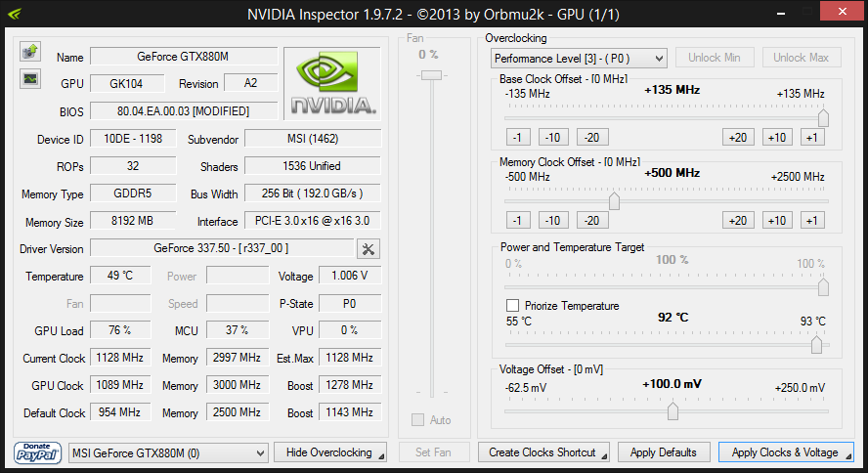Image resolution: width=868 pixels, height=473 pixels.
Task: Click the Fan speed vertical slider handle
Action: [x=431, y=74]
